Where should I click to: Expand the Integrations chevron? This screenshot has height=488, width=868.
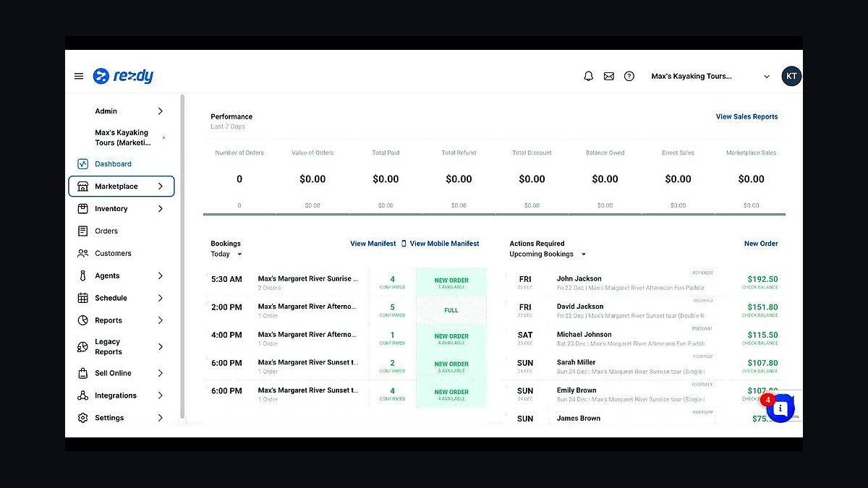pos(160,395)
